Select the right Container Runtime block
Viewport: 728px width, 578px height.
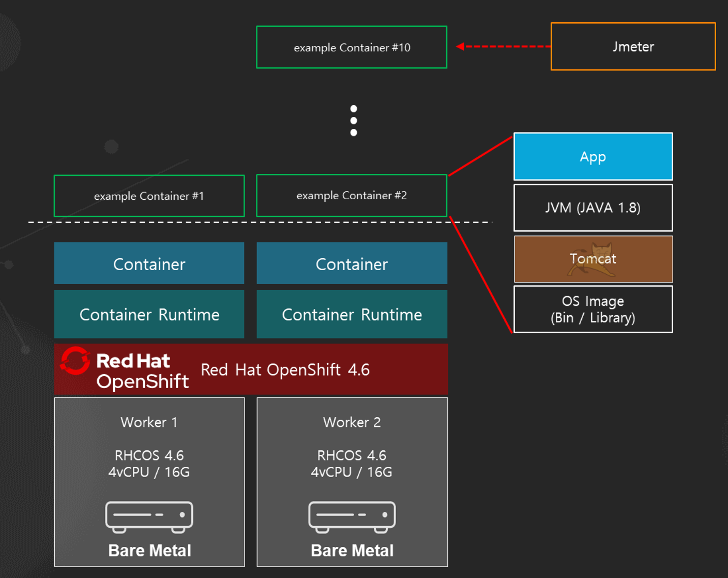click(x=352, y=315)
